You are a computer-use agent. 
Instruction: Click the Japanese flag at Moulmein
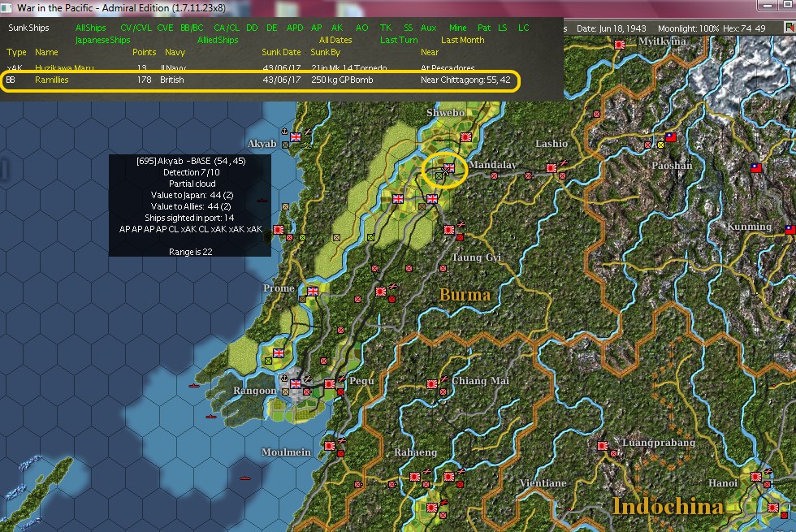tap(330, 445)
